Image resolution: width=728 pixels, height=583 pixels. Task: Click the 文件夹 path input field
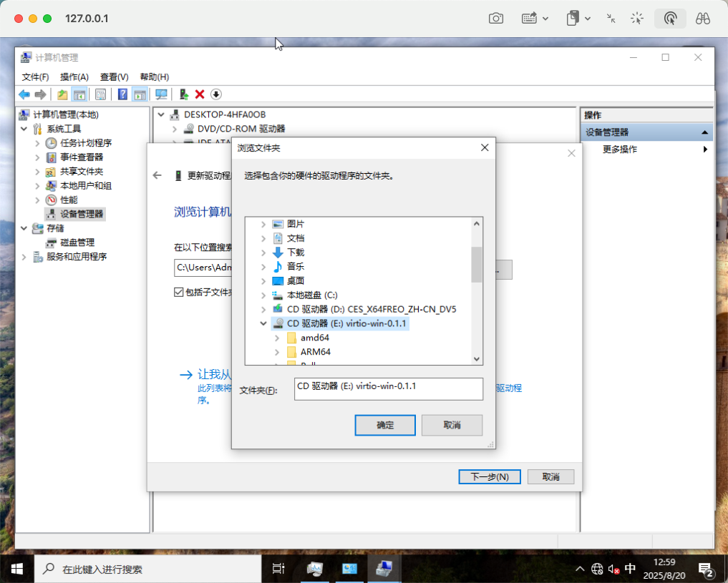(388, 388)
